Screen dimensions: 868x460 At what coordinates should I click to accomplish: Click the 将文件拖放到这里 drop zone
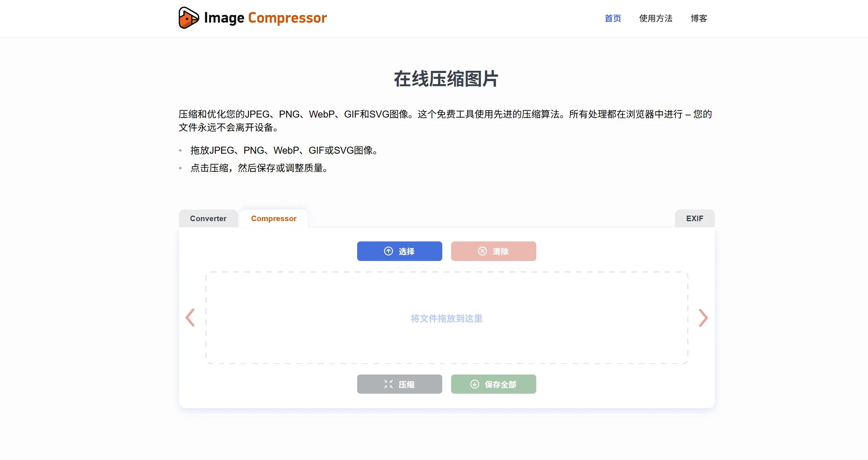pyautogui.click(x=447, y=318)
